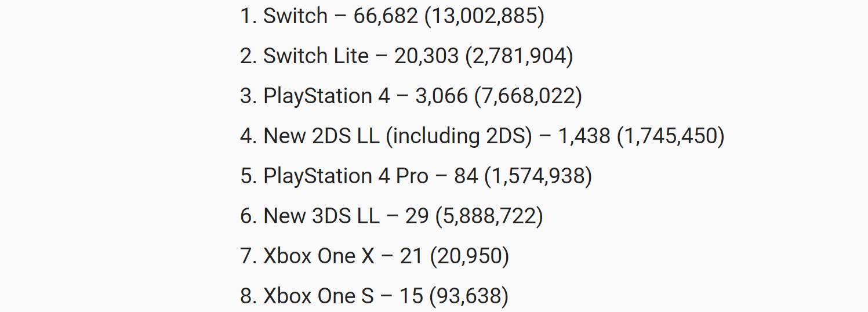The image size is (868, 312).
Task: Click the 5,888,722 total figure
Action: pos(489,216)
